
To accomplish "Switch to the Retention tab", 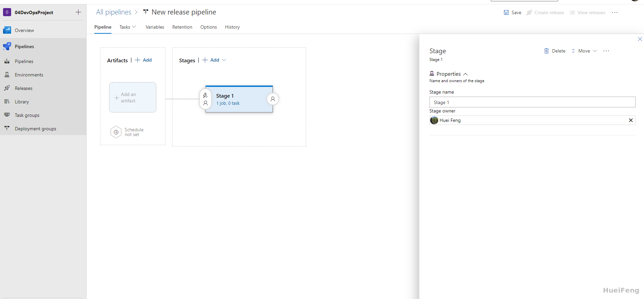I will coord(182,27).
